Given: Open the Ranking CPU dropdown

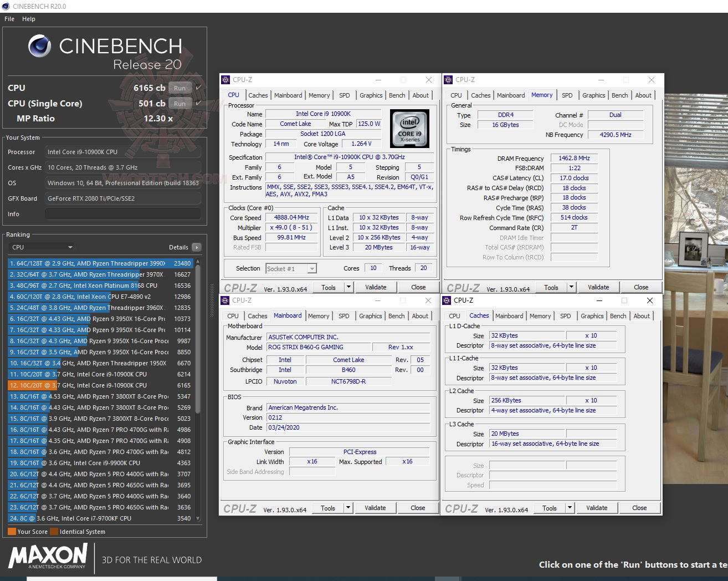Looking at the screenshot, I should [x=42, y=247].
